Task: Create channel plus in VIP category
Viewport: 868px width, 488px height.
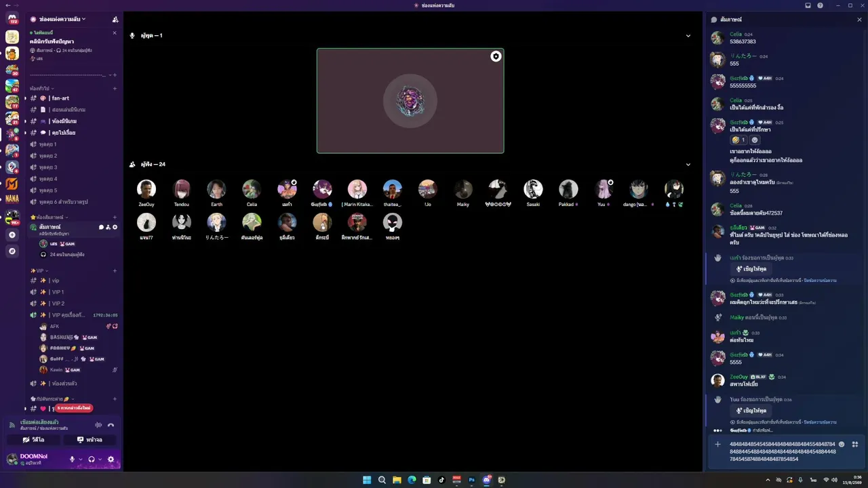Action: pos(115,271)
